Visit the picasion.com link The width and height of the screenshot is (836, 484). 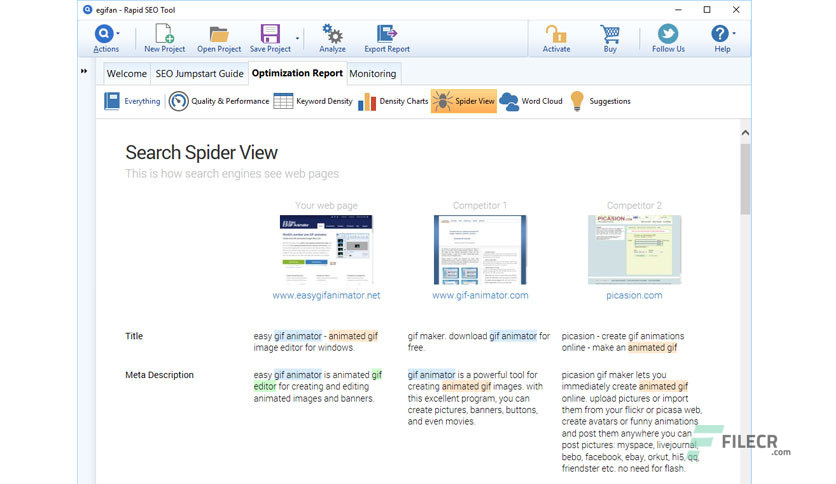634,295
